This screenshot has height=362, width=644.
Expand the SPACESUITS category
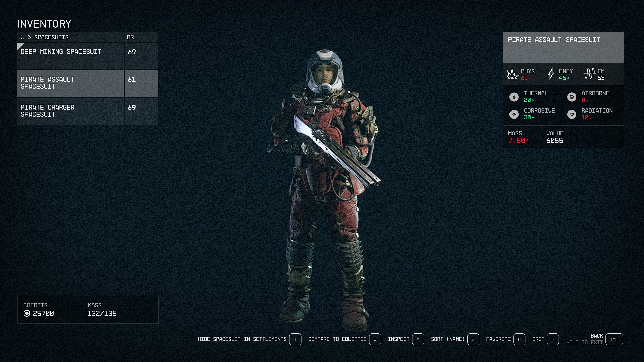(50, 37)
